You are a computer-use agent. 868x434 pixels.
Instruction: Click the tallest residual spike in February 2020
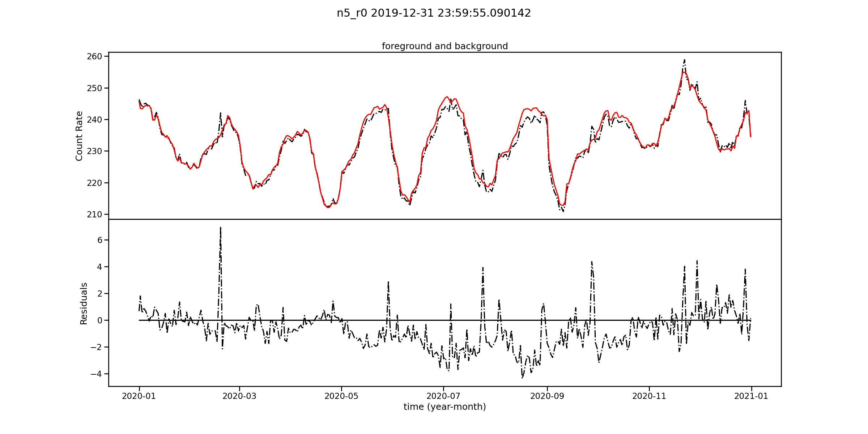point(220,228)
